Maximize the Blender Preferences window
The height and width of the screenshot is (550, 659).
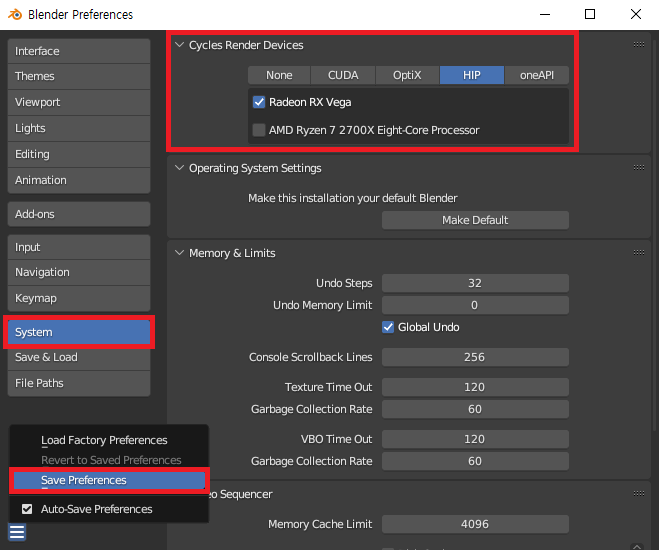click(590, 14)
